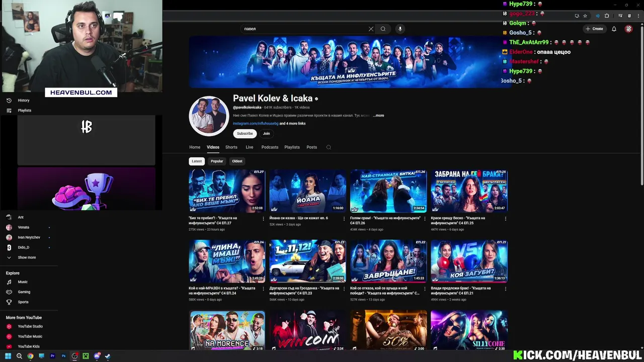Expand channel description with ...more

tap(378, 116)
